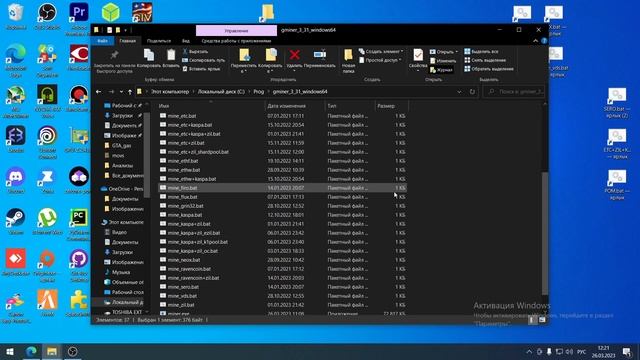Collapse the ribbon with the chevron
The image size is (640, 360).
[536, 41]
